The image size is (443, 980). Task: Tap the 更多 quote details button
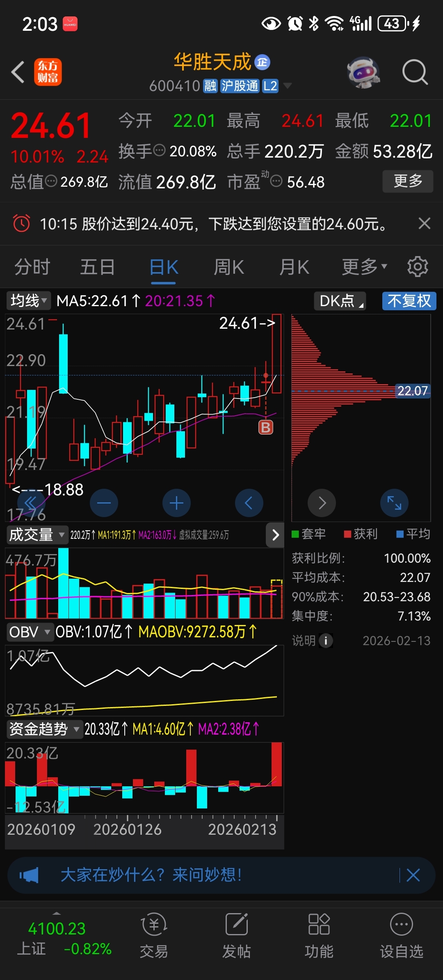click(408, 181)
